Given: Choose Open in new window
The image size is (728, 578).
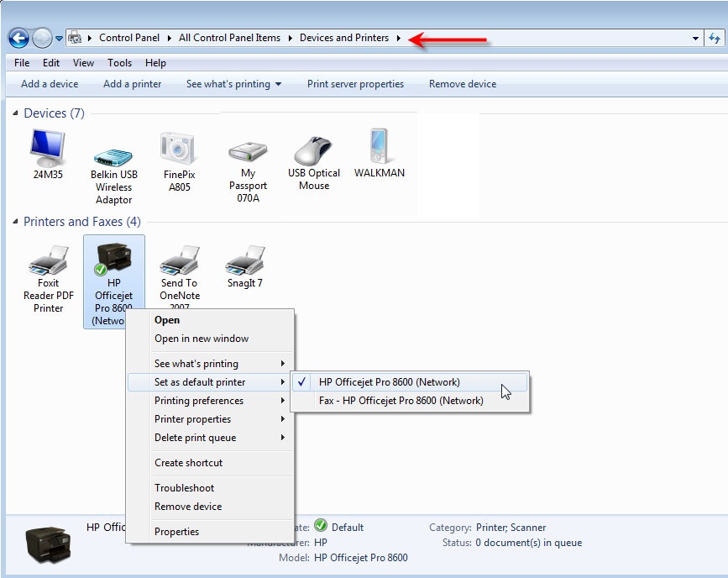Looking at the screenshot, I should pyautogui.click(x=211, y=339).
